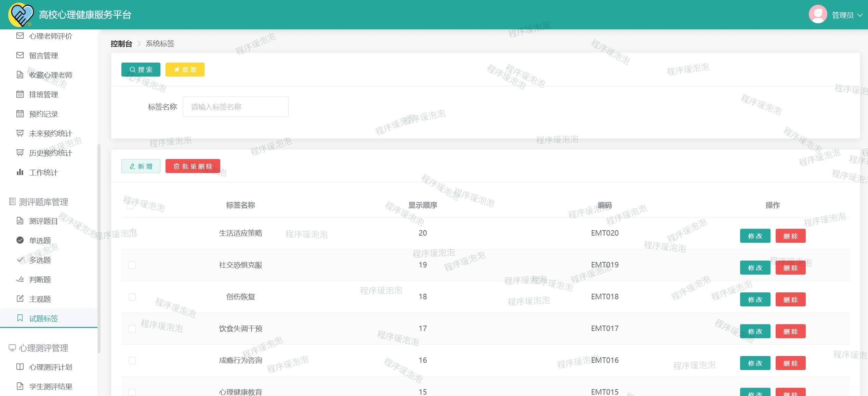Image resolution: width=868 pixels, height=396 pixels.
Task: Click the platform heart-hands logo
Action: tap(21, 15)
